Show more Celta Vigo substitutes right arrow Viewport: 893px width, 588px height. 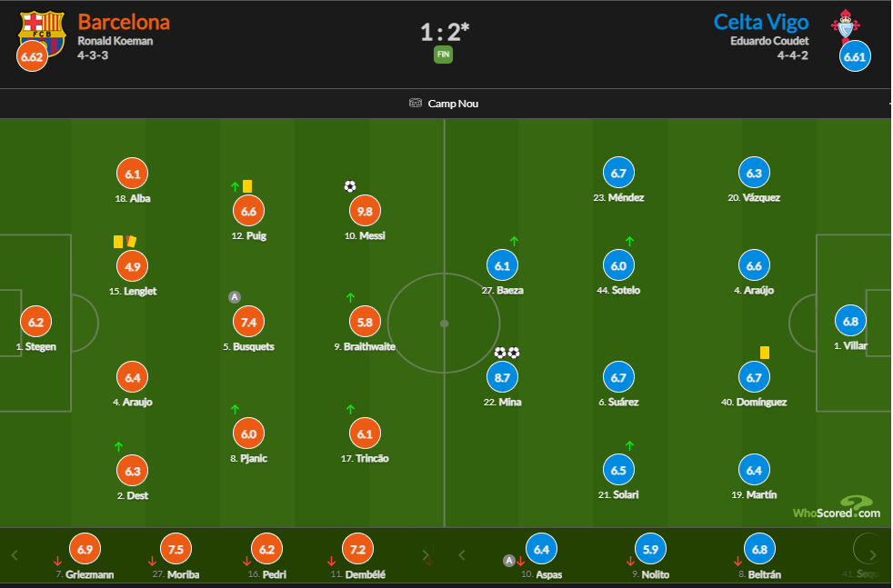click(x=873, y=555)
